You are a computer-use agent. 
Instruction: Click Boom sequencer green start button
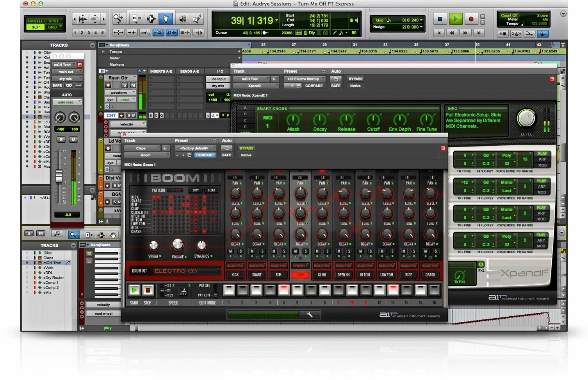point(134,290)
